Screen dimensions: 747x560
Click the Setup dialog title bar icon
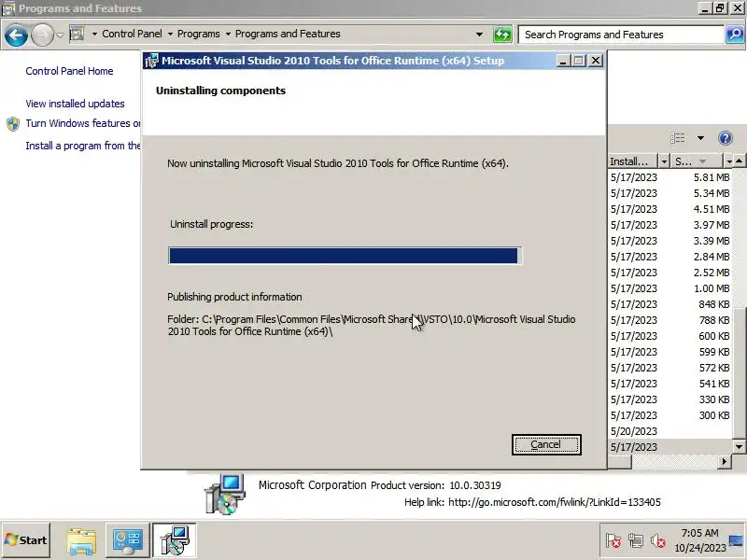pyautogui.click(x=151, y=61)
